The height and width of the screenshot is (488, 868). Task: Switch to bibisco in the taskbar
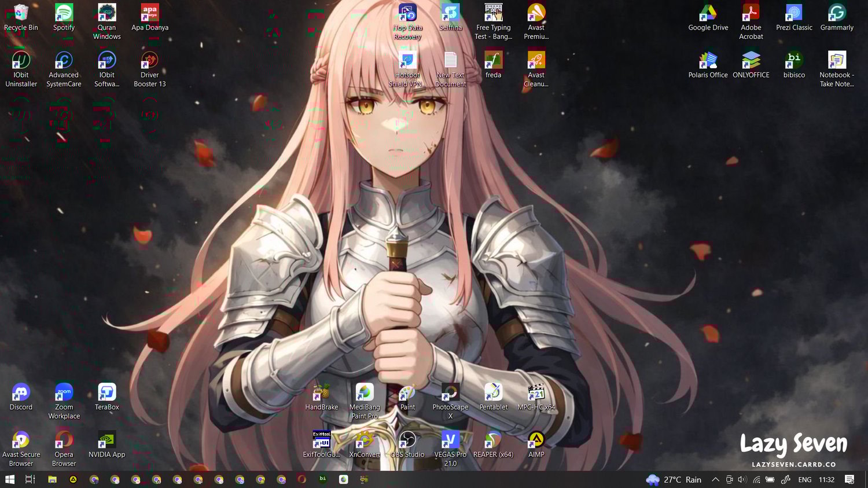322,479
